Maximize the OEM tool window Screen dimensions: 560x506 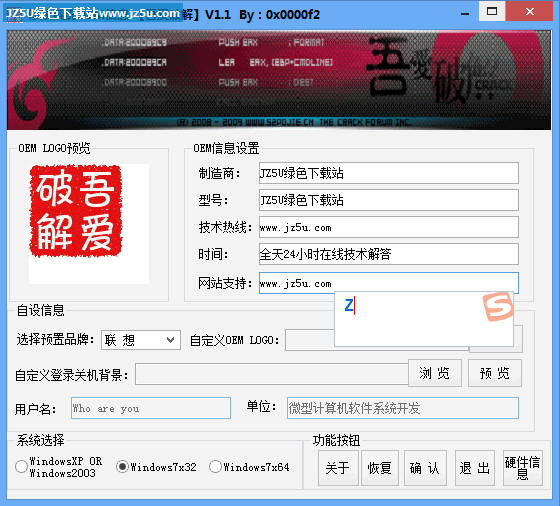(x=492, y=11)
